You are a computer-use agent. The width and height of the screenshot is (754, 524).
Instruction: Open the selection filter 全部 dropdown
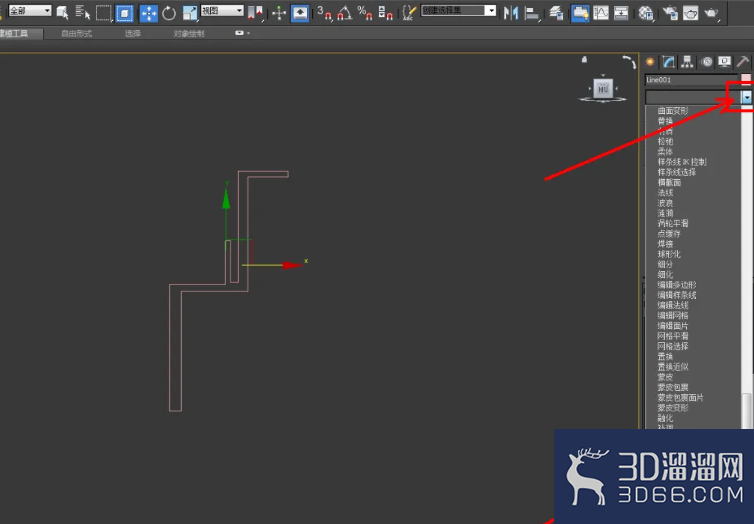coord(29,10)
